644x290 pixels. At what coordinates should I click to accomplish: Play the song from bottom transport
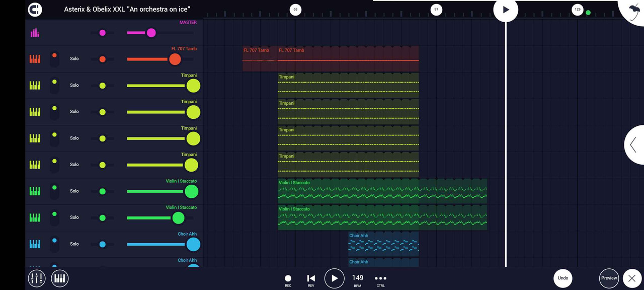tap(334, 278)
